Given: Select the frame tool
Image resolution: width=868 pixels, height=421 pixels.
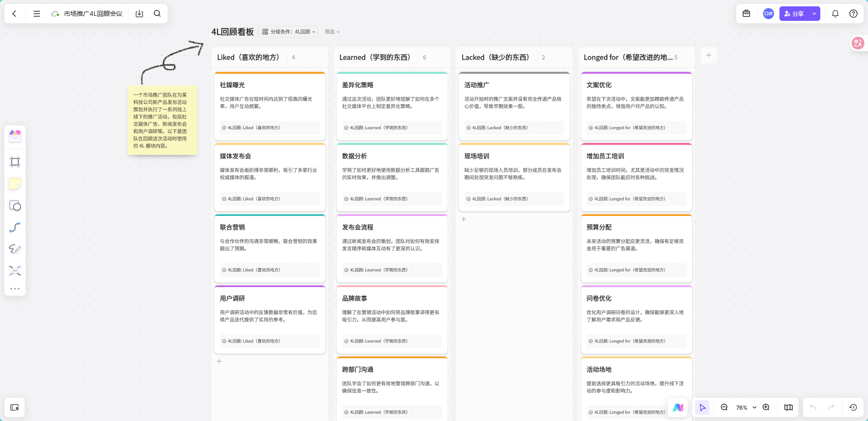Looking at the screenshot, I should (15, 162).
